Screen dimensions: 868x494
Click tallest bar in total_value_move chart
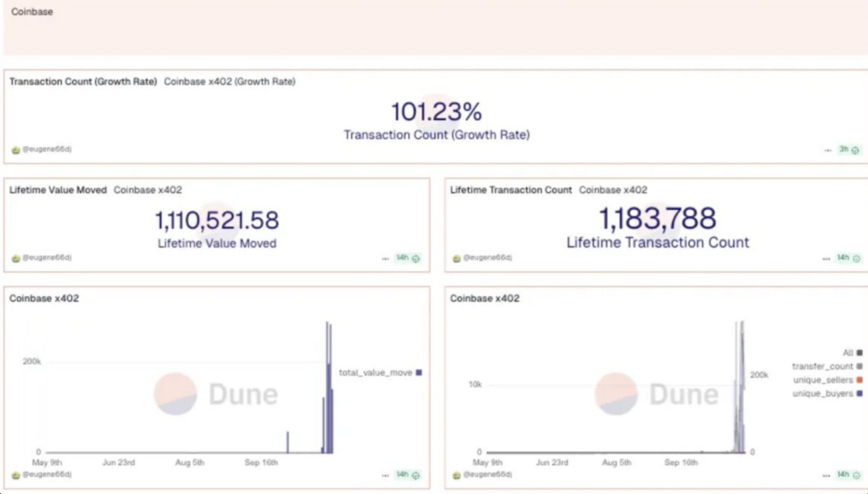pyautogui.click(x=327, y=387)
